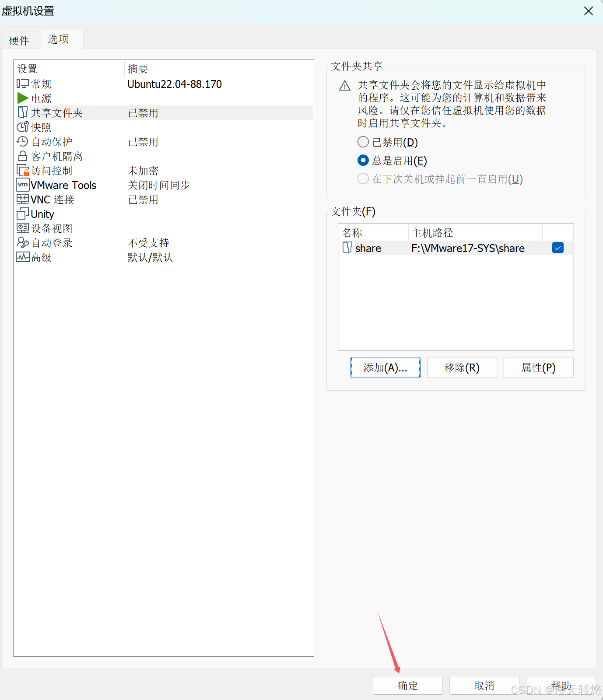Click the VMware Tools vm icon

(23, 185)
